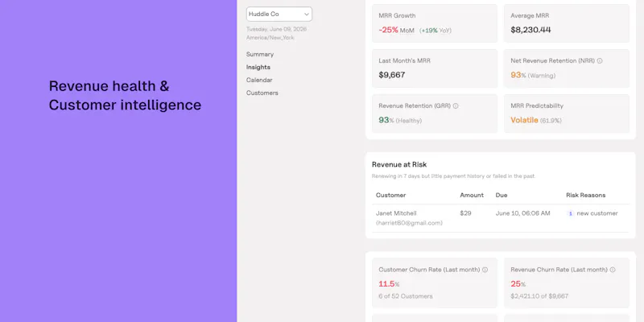Image resolution: width=644 pixels, height=322 pixels.
Task: Click the Risk Reasons column header
Action: 586,195
